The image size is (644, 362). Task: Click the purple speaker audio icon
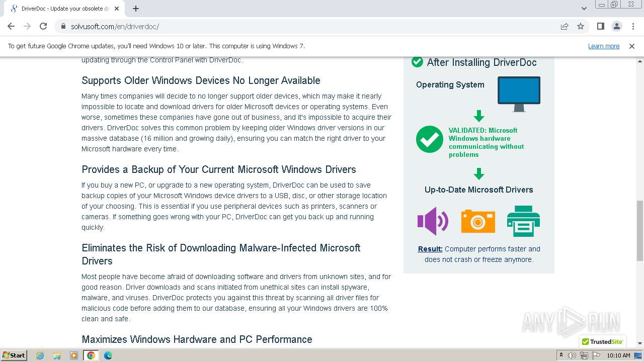click(433, 221)
